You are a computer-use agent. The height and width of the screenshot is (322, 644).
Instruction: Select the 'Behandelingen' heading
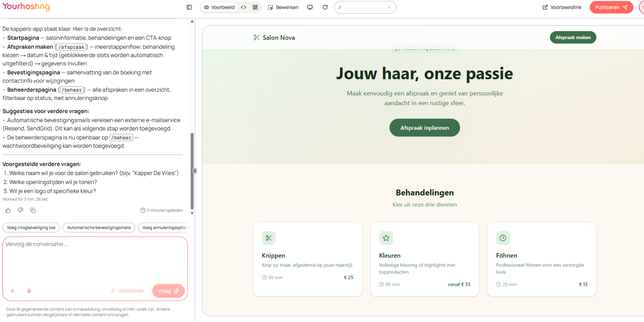pyautogui.click(x=425, y=192)
